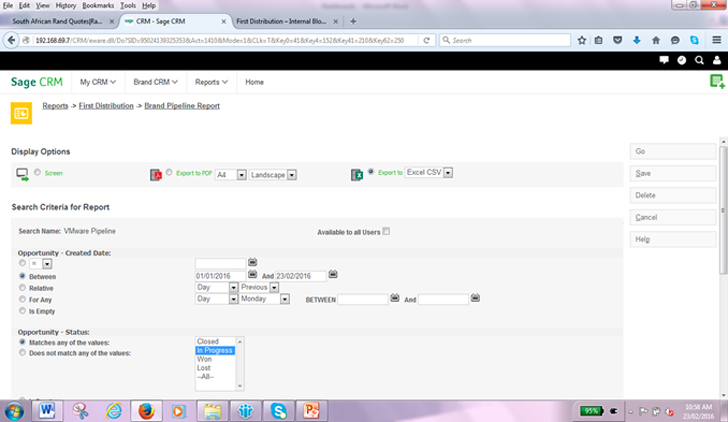This screenshot has height=422, width=728.
Task: Click the Go button to run report
Action: [673, 151]
